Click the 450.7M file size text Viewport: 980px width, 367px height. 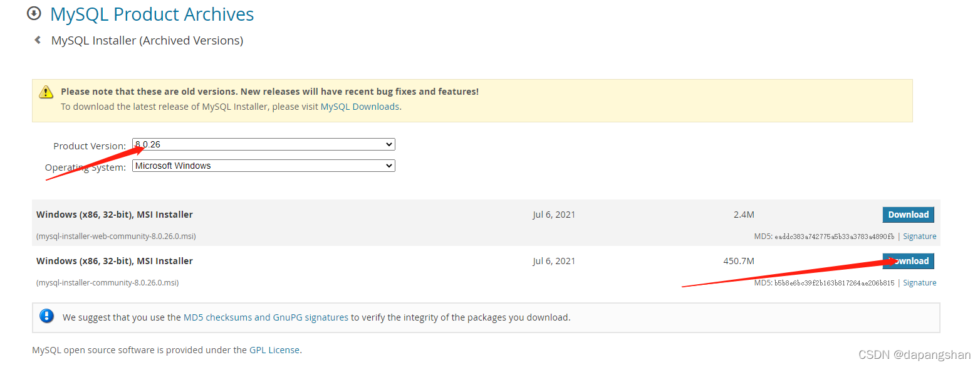point(738,261)
